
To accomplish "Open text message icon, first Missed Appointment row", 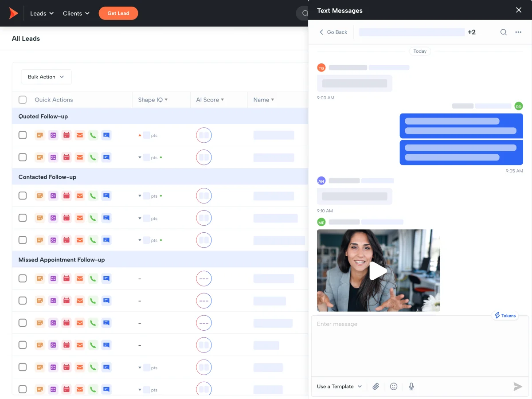I will point(106,278).
